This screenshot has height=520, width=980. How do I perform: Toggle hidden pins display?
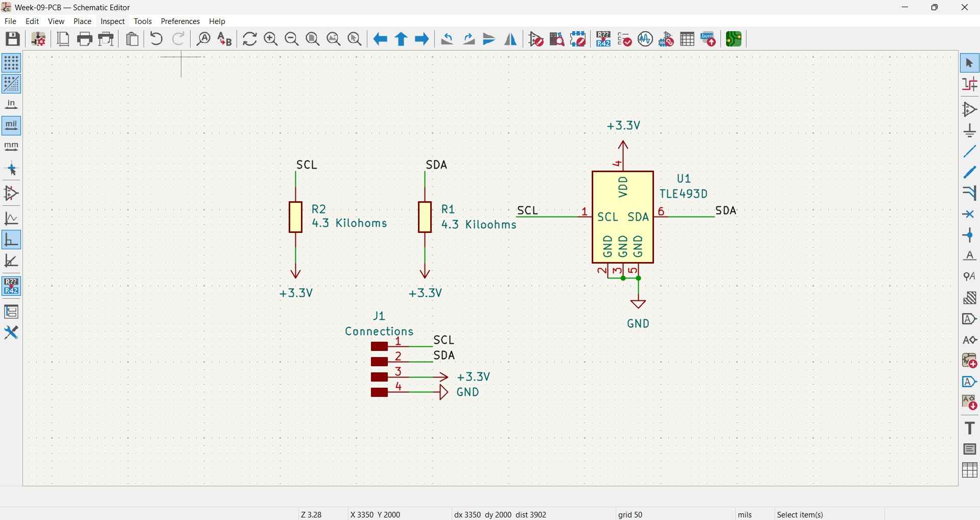pos(11,193)
